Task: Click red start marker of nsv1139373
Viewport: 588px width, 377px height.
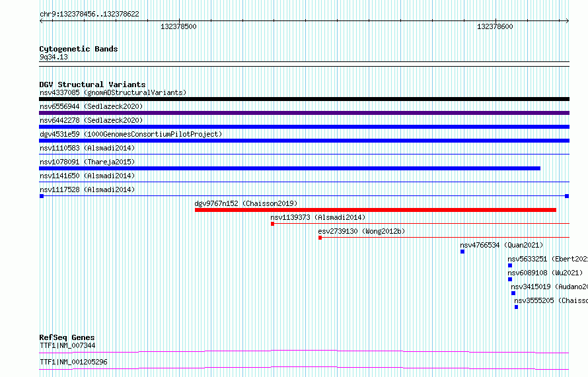Action: point(273,224)
